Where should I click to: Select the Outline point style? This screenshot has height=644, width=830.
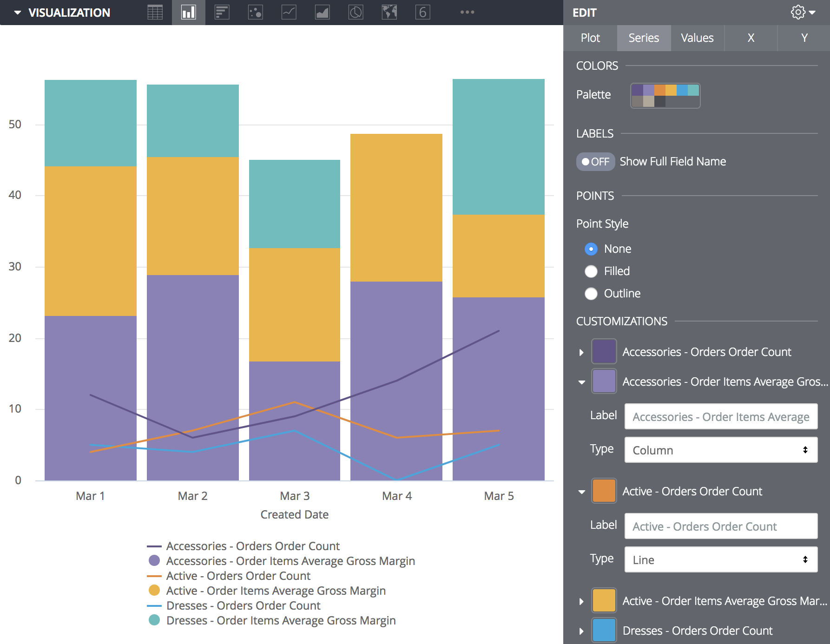point(591,294)
